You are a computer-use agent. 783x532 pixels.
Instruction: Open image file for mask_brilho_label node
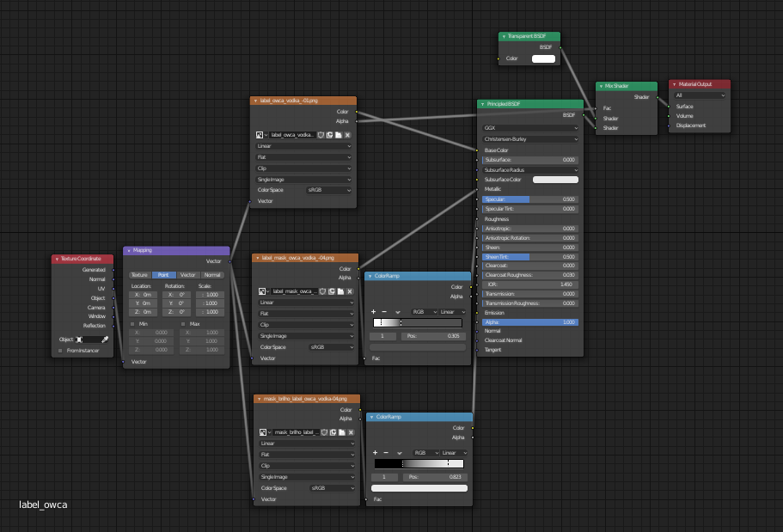[x=342, y=431]
